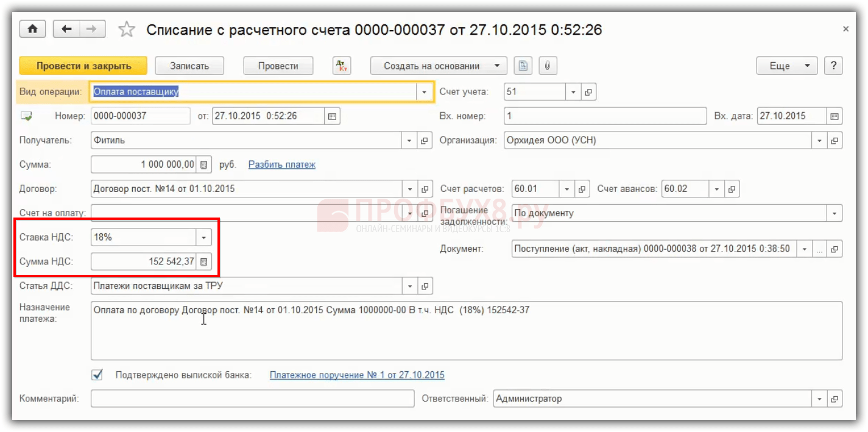Image resolution: width=868 pixels, height=432 pixels.
Task: Click Провести и закрыть button
Action: click(83, 66)
